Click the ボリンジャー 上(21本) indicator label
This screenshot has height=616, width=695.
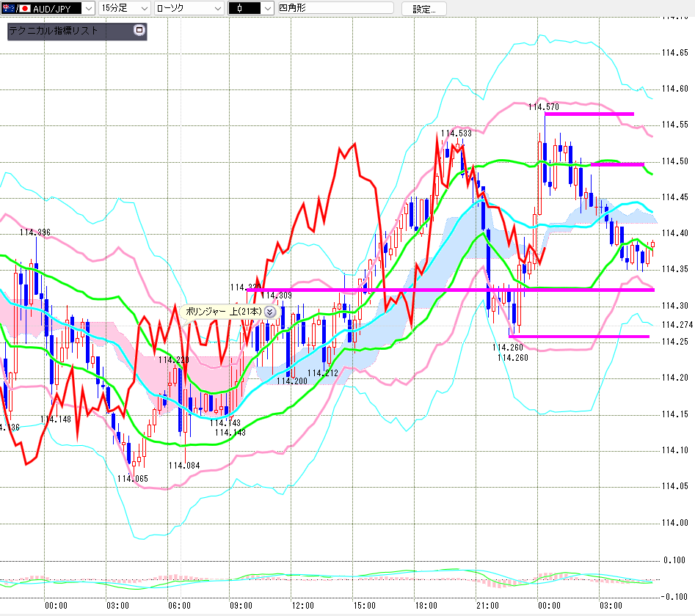click(x=223, y=312)
